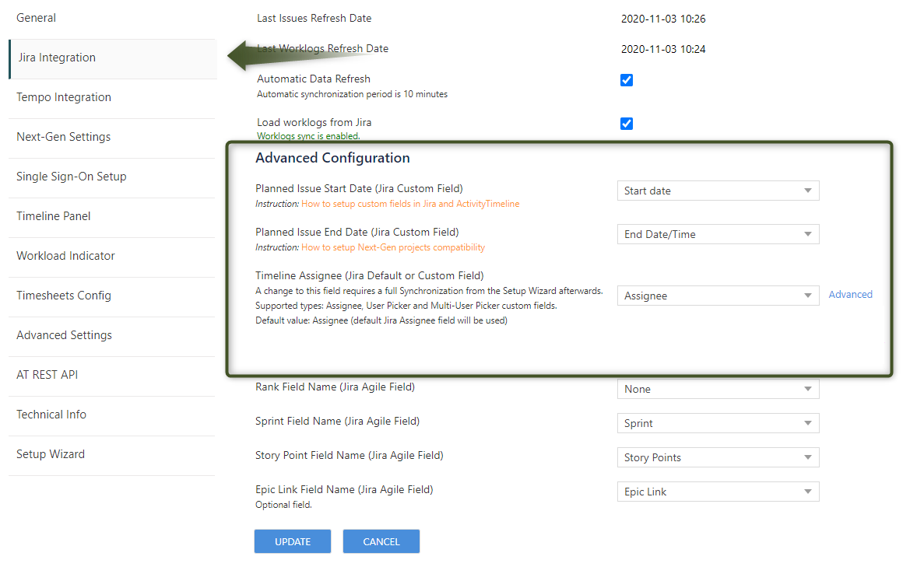Viewport: 924px width, 567px height.
Task: Open Advanced Settings section
Action: coord(65,335)
